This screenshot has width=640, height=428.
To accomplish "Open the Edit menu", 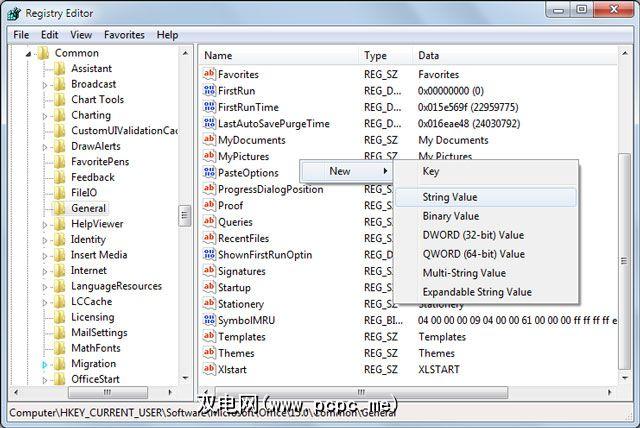I will [x=49, y=35].
